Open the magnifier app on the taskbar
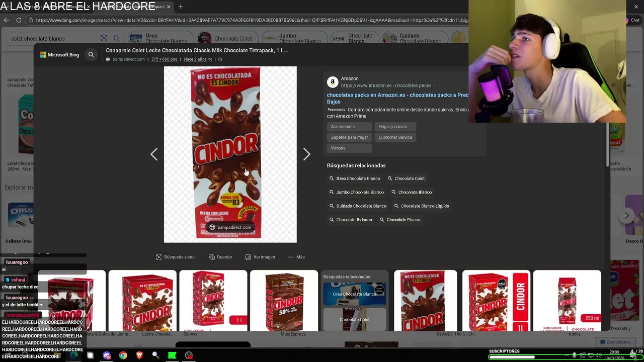 point(155,355)
